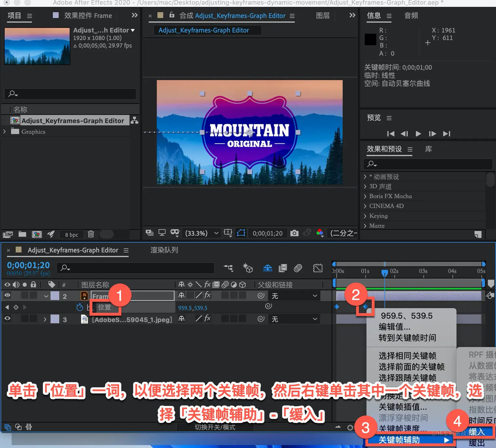Click the New Composition icon in Project panel
Screen dimensions: 496x448
(x=37, y=234)
